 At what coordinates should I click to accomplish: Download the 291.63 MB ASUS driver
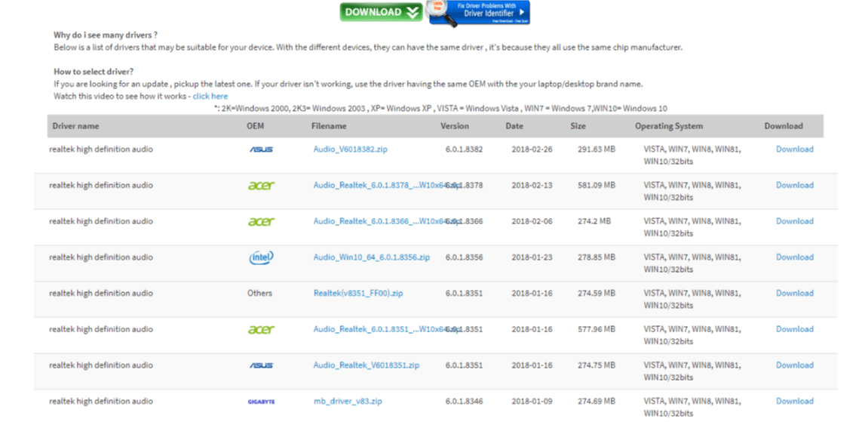point(794,149)
